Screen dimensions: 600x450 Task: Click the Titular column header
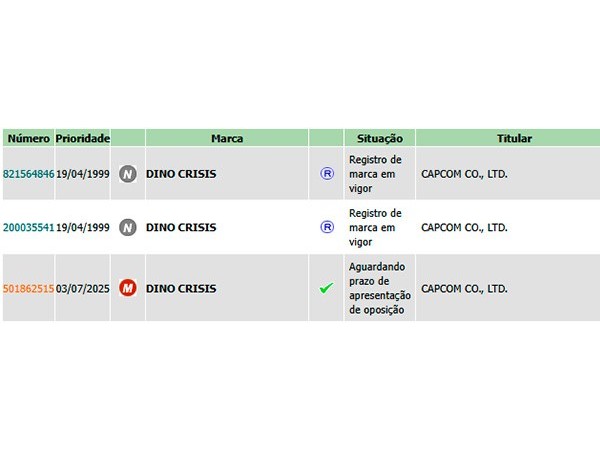[514, 138]
